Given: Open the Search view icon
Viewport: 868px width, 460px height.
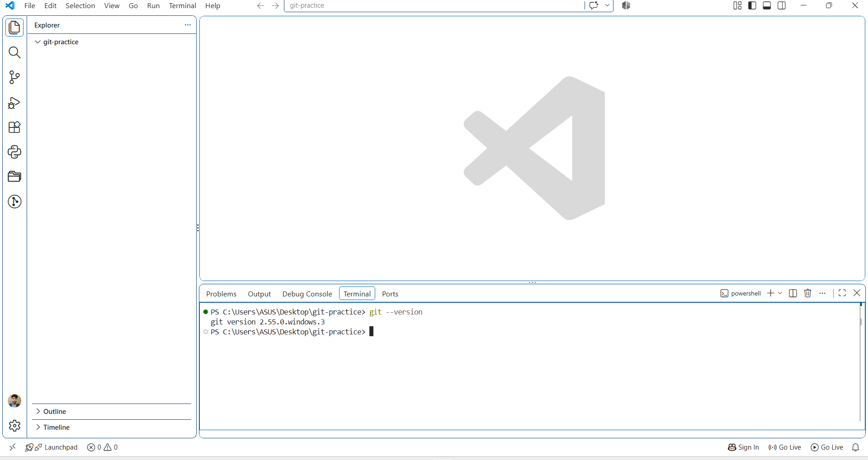Looking at the screenshot, I should point(14,53).
